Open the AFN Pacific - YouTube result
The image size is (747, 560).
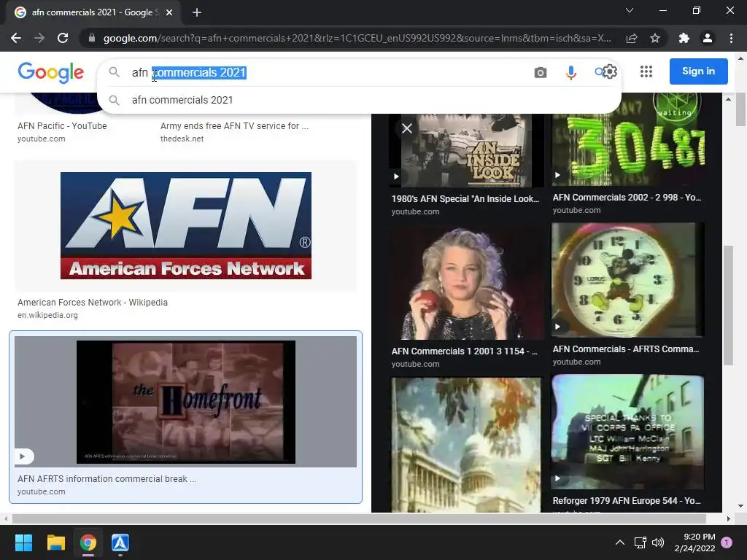[63, 125]
